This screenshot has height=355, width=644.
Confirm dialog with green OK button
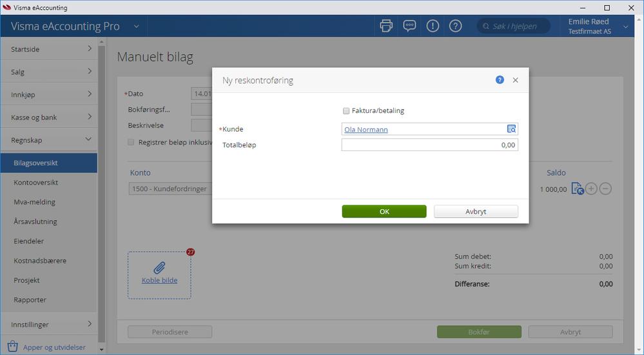pyautogui.click(x=384, y=212)
